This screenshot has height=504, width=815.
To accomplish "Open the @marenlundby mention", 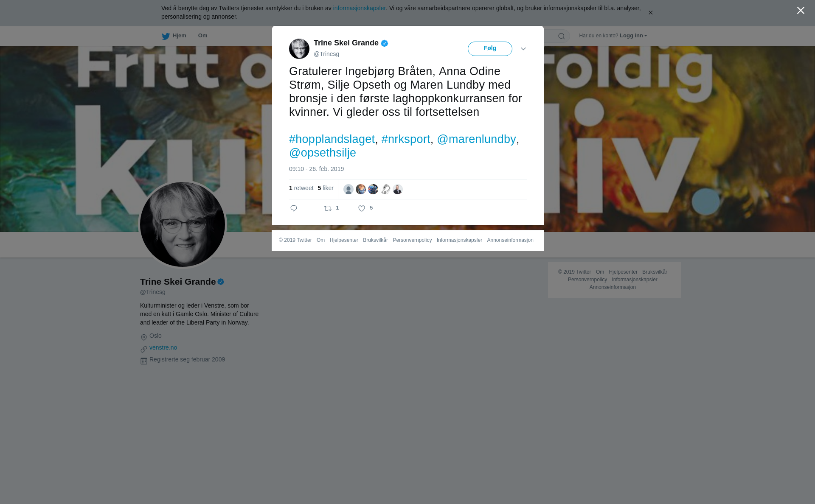I will click(476, 139).
